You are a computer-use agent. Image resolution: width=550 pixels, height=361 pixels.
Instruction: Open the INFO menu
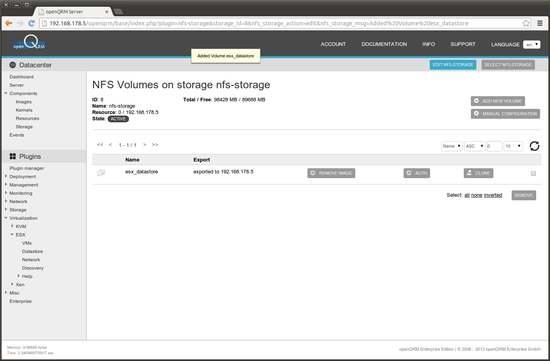coord(429,44)
